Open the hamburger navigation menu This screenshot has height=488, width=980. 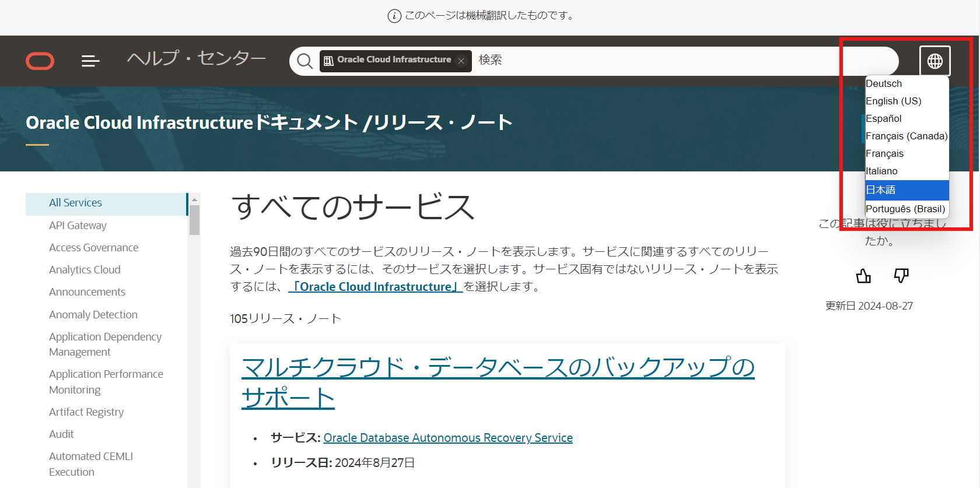click(x=90, y=61)
